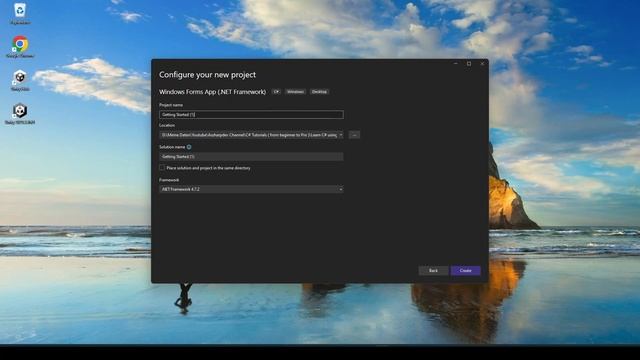Click the C# language tag
640x360 pixels.
coord(276,92)
